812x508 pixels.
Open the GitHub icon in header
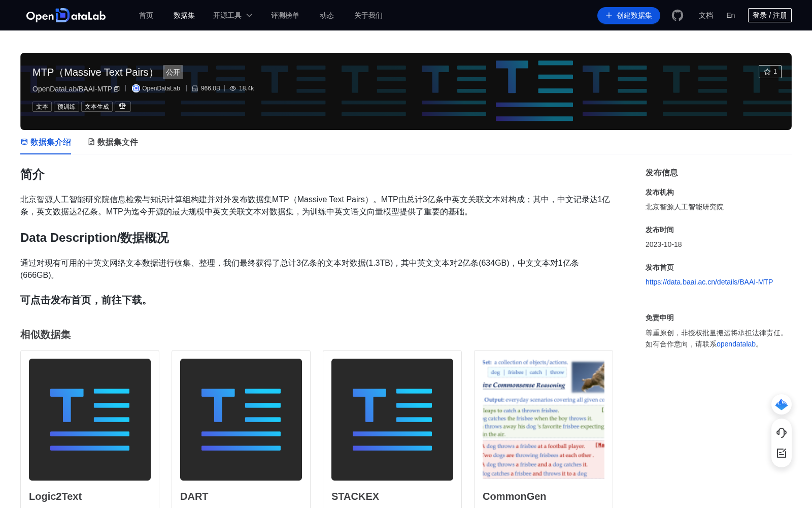click(x=678, y=15)
